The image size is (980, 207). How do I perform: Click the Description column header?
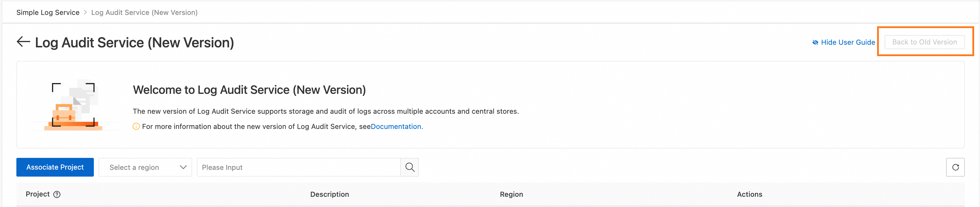pyautogui.click(x=329, y=194)
